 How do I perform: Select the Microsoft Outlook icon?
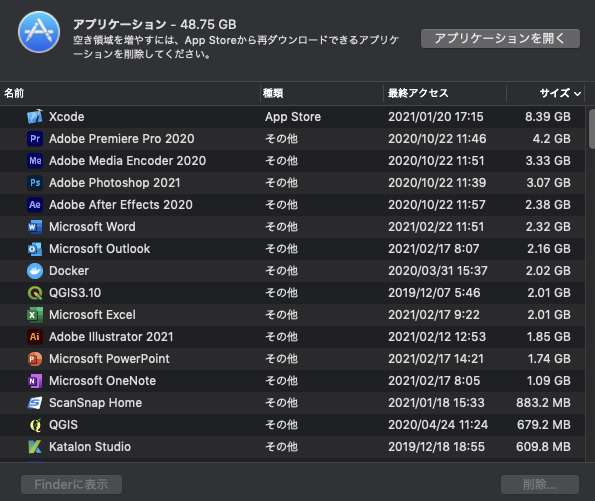(35, 249)
